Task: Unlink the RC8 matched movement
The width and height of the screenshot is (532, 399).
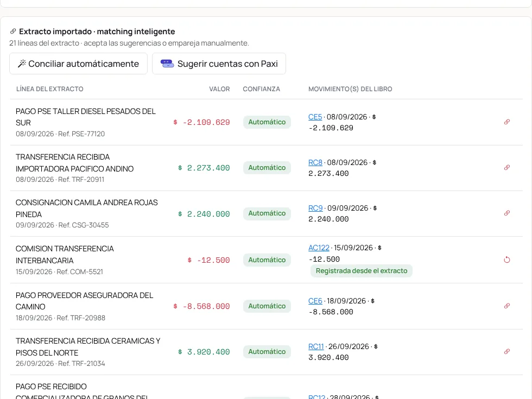Action: pyautogui.click(x=507, y=168)
